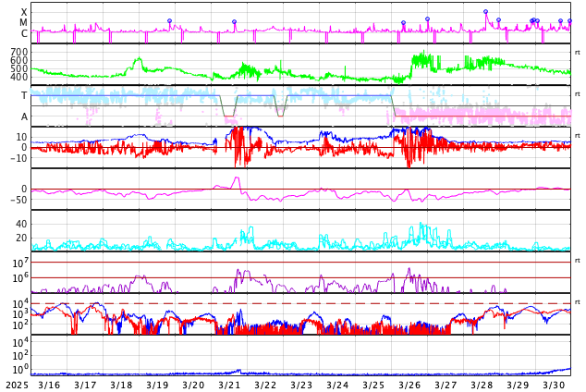Select the 3/20 date label
Image resolution: width=586 pixels, height=392 pixels.
[x=193, y=385]
